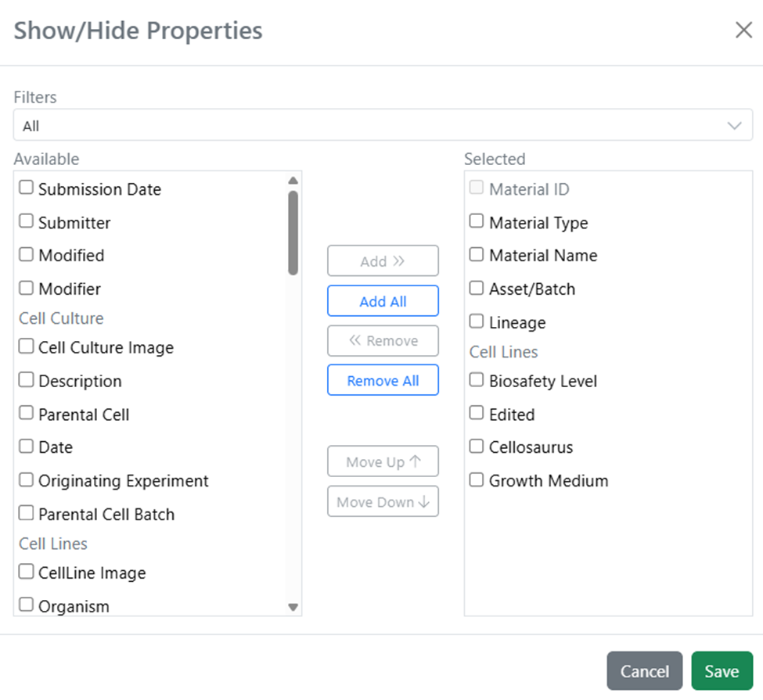Check the Biosafety Level property

[x=477, y=380]
